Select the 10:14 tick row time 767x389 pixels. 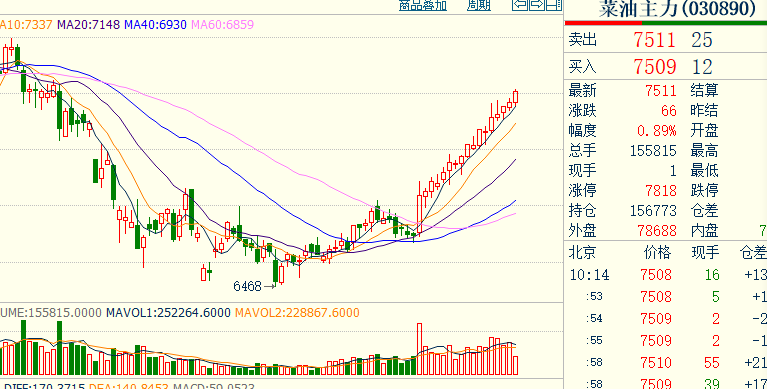(589, 275)
